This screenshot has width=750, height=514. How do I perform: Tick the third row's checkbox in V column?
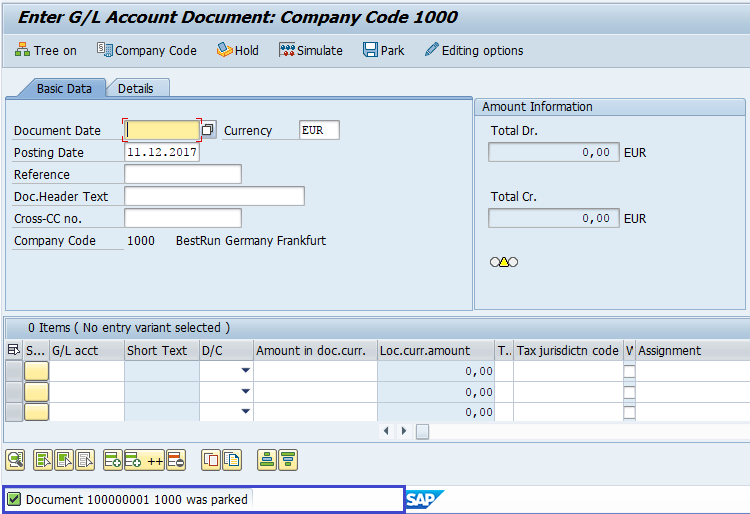click(629, 411)
